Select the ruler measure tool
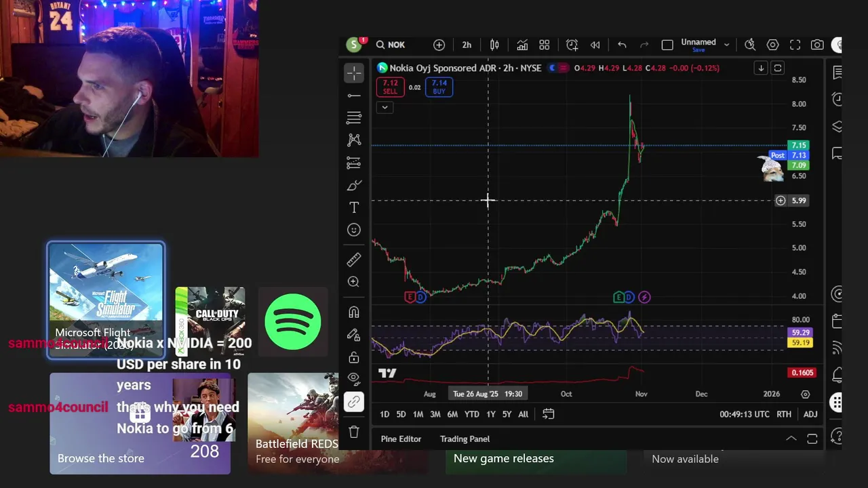 pos(354,260)
